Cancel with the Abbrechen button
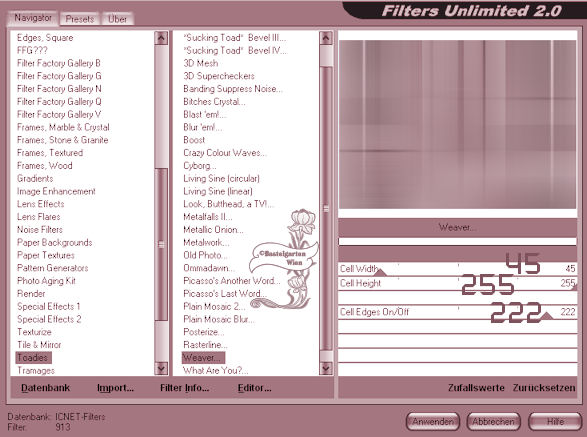This screenshot has width=587, height=437. (x=493, y=422)
